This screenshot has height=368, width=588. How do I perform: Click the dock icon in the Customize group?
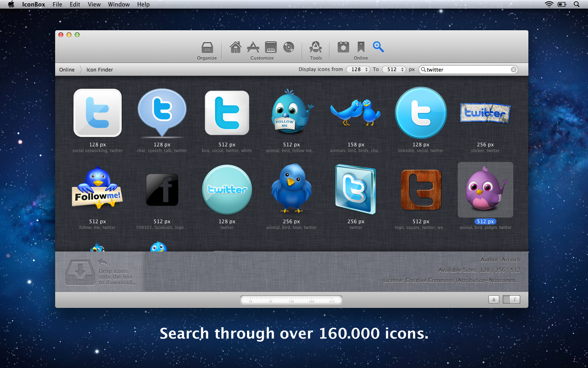coord(270,47)
